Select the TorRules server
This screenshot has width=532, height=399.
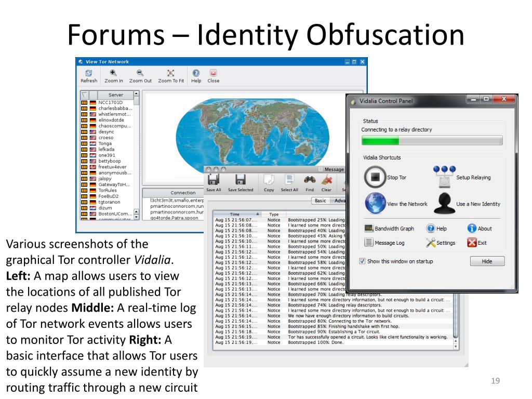click(x=107, y=190)
